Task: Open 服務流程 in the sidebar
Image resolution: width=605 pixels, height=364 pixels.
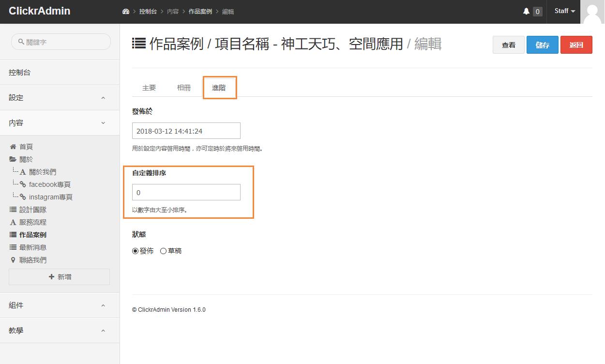Action: click(x=33, y=222)
